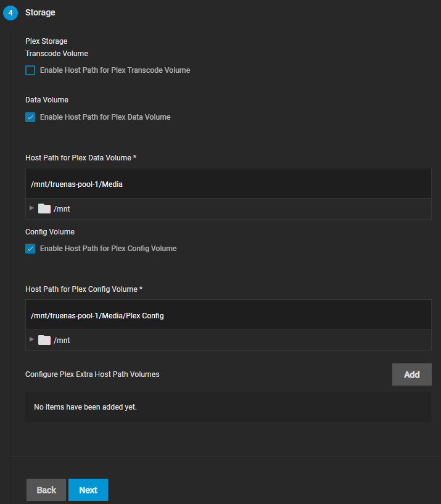Click 'Configure Plex Extra Host Path Volumes' label
The width and height of the screenshot is (441, 504).
(x=93, y=374)
